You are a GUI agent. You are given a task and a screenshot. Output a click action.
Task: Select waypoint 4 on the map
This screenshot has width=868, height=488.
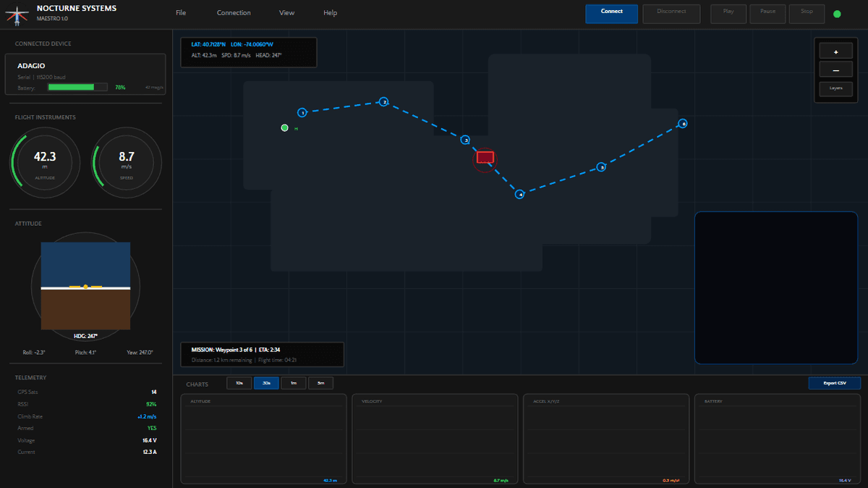click(519, 194)
